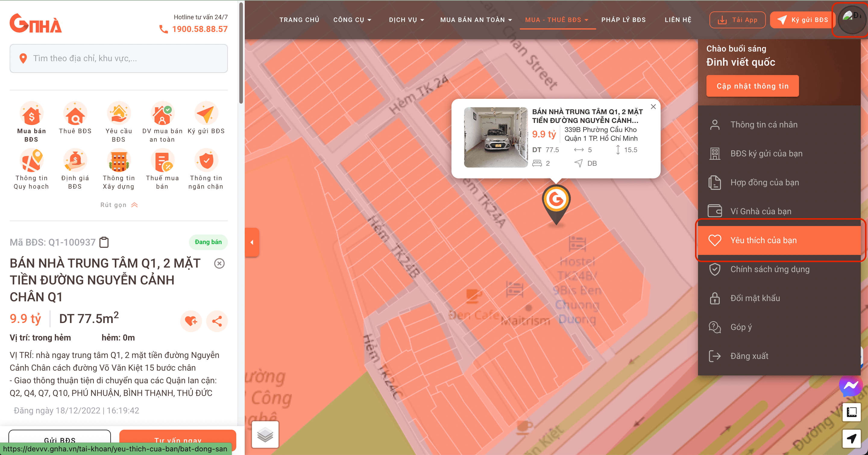Open Yêu cầu BĐS icon

pyautogui.click(x=119, y=114)
